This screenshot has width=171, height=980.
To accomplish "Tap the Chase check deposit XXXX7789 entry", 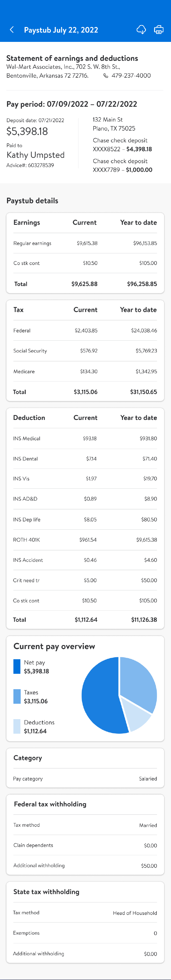I will tap(122, 165).
